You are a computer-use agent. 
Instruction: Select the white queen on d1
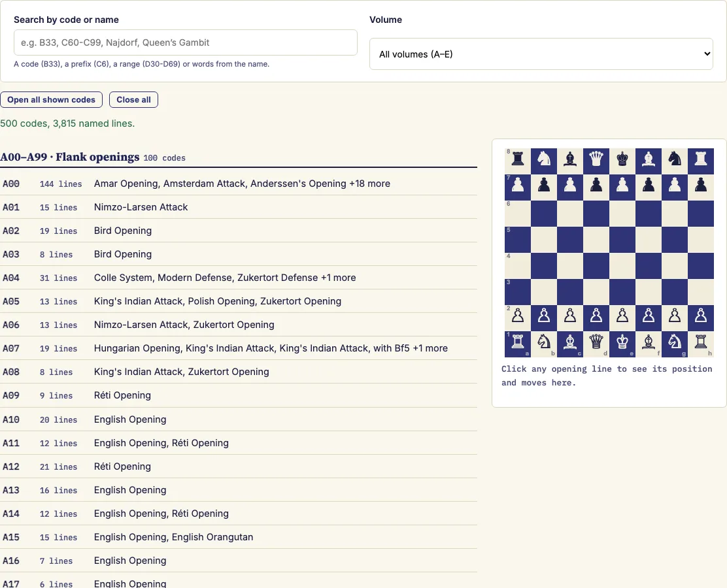coord(596,344)
